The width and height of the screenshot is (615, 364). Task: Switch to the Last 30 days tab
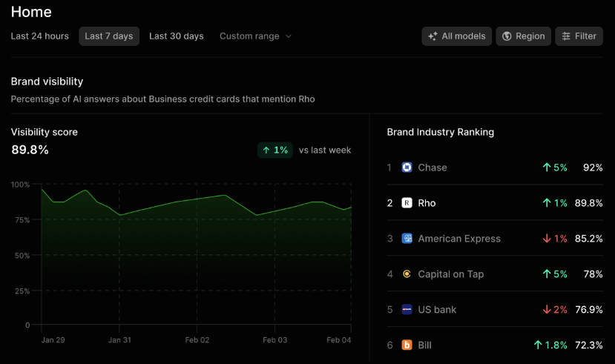pyautogui.click(x=176, y=36)
